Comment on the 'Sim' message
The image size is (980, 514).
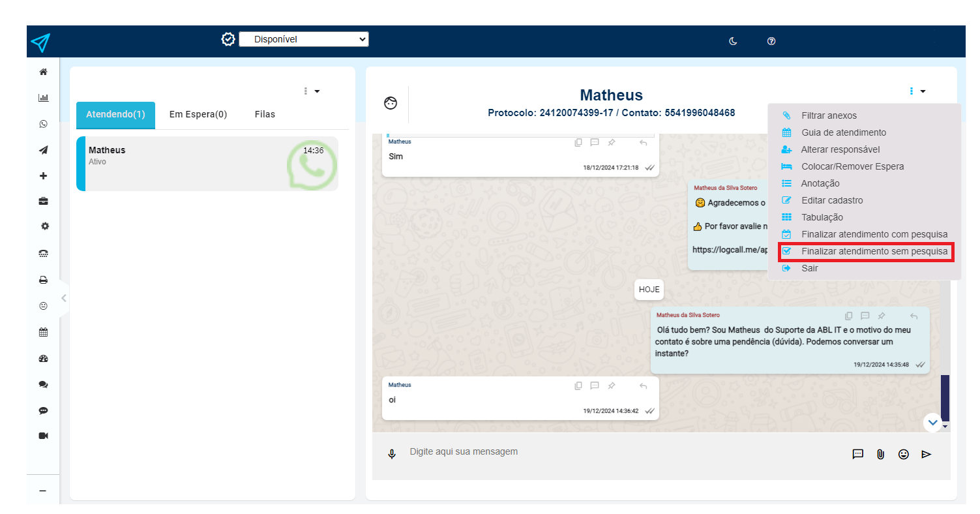[x=595, y=142]
